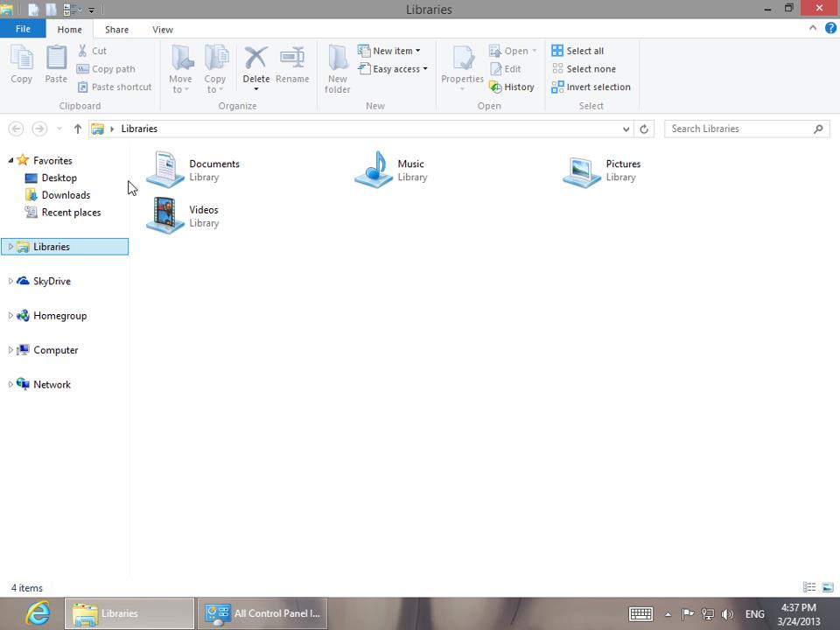Image resolution: width=840 pixels, height=630 pixels.
Task: Open the New item dropdown
Action: coord(389,51)
